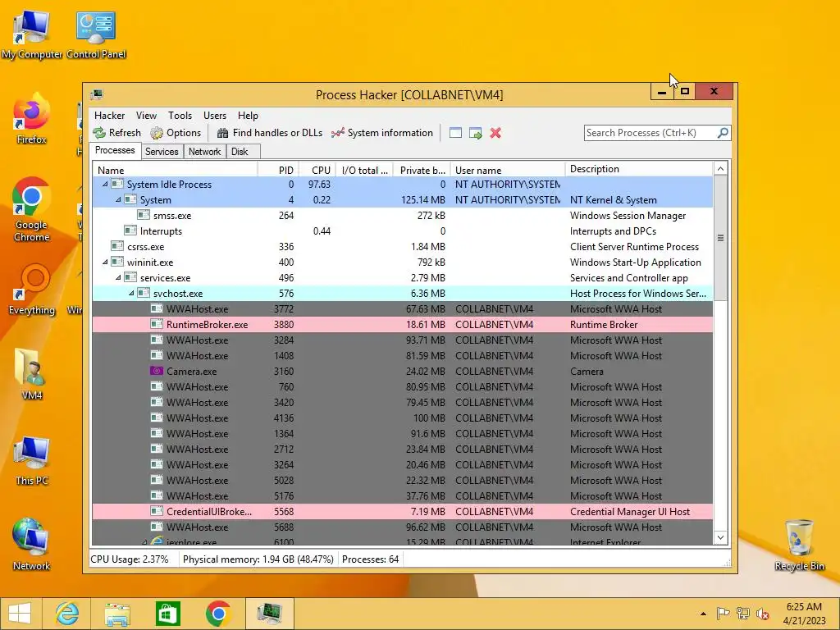This screenshot has height=630, width=840.
Task: Open File Explorer from the taskbar
Action: pos(117,614)
